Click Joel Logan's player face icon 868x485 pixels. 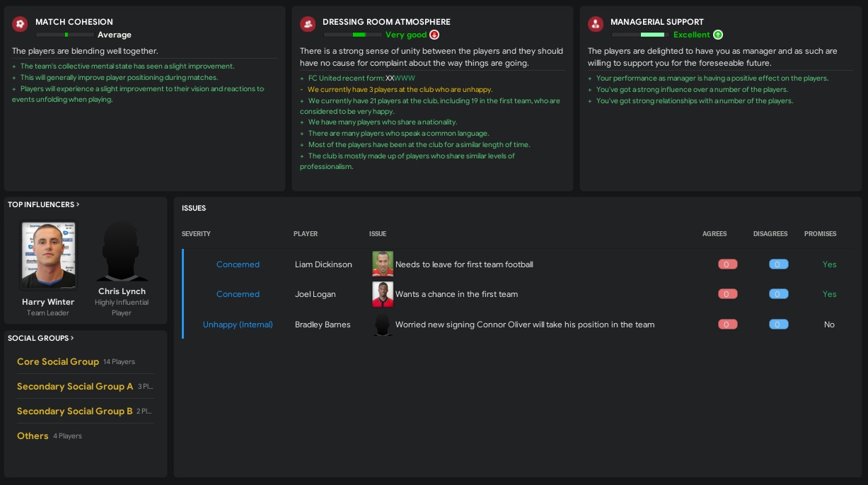[x=382, y=294]
